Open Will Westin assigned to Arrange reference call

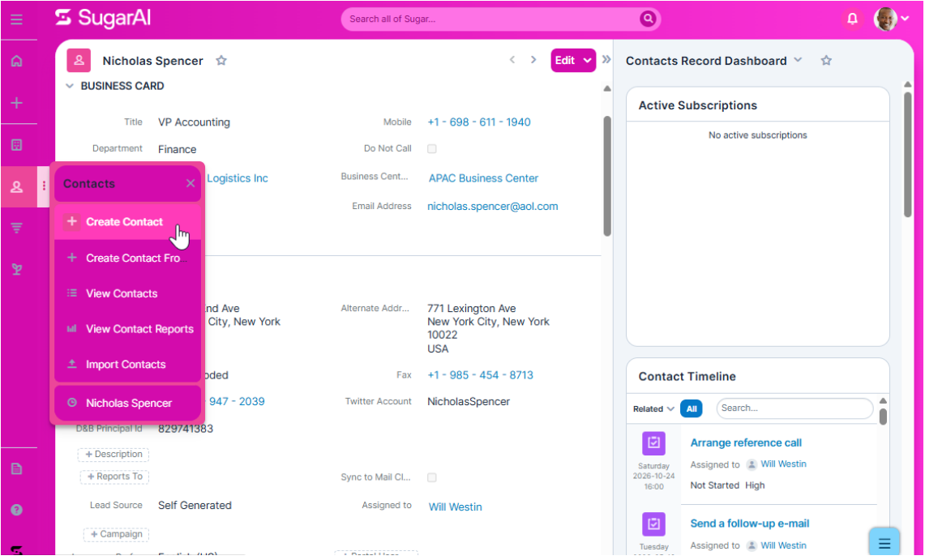pyautogui.click(x=783, y=464)
